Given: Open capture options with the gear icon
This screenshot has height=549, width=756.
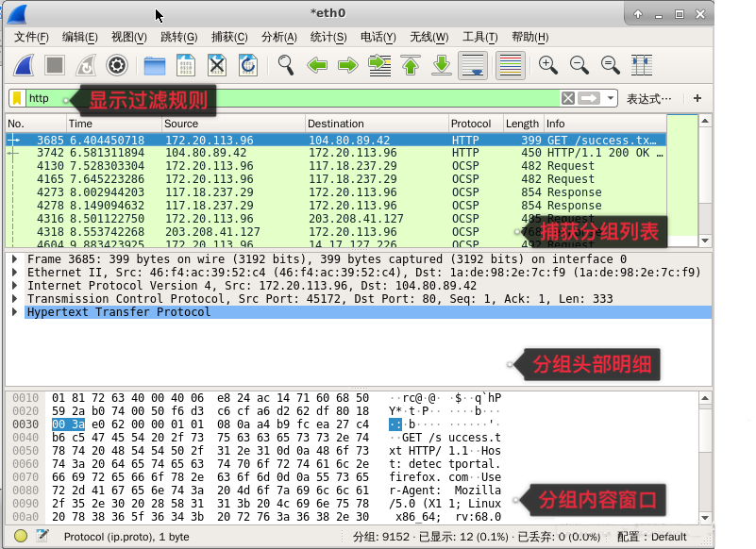Looking at the screenshot, I should [x=117, y=65].
